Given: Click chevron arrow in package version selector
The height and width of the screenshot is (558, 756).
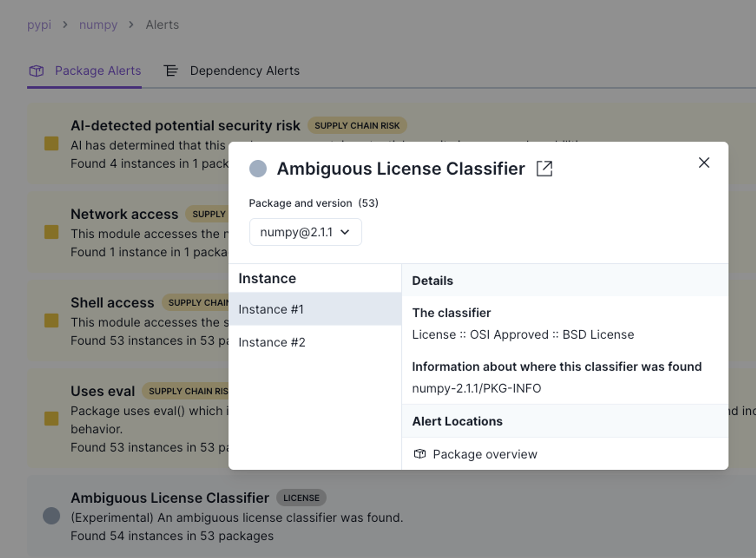Looking at the screenshot, I should point(345,232).
